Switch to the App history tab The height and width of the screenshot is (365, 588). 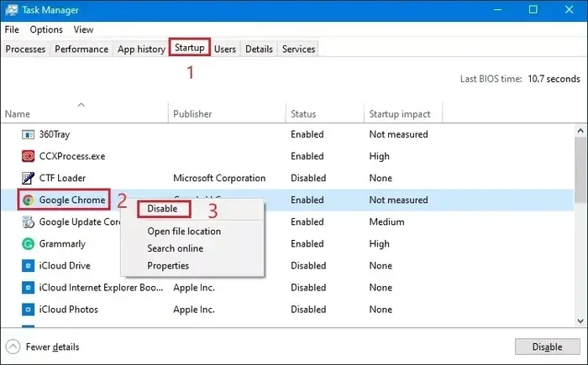click(141, 50)
